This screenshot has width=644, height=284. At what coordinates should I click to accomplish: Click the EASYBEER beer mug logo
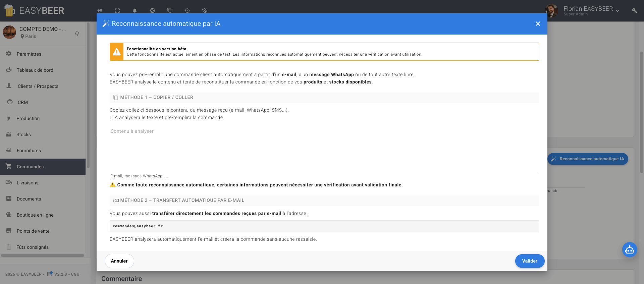(x=9, y=11)
